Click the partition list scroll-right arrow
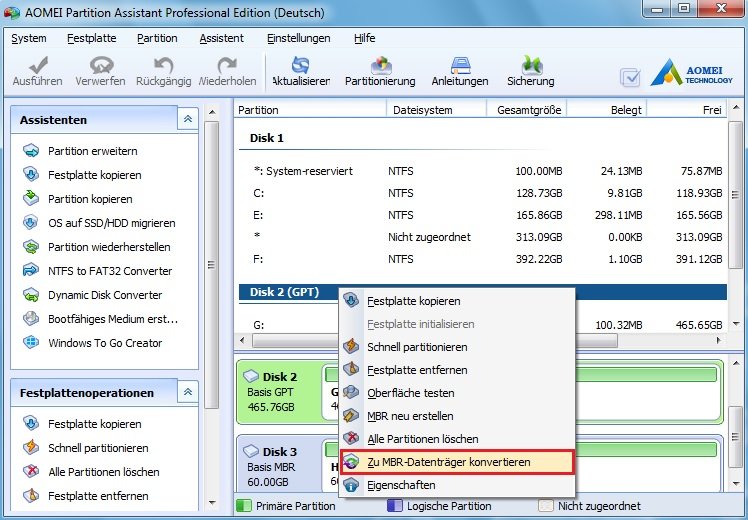 (x=719, y=341)
